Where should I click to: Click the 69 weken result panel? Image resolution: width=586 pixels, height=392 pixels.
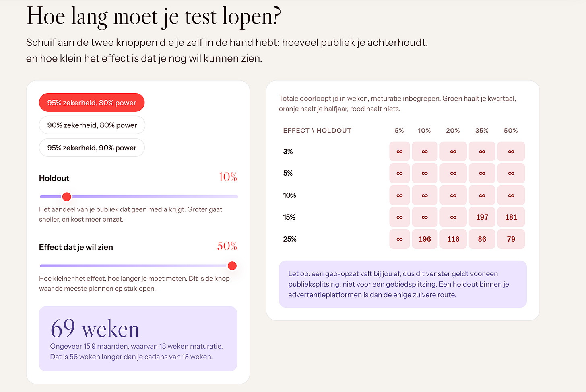(x=138, y=339)
